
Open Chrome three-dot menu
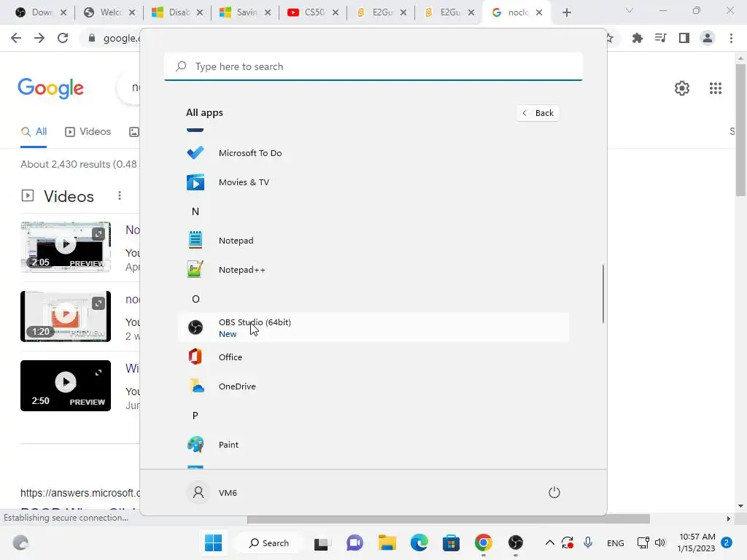[x=731, y=38]
